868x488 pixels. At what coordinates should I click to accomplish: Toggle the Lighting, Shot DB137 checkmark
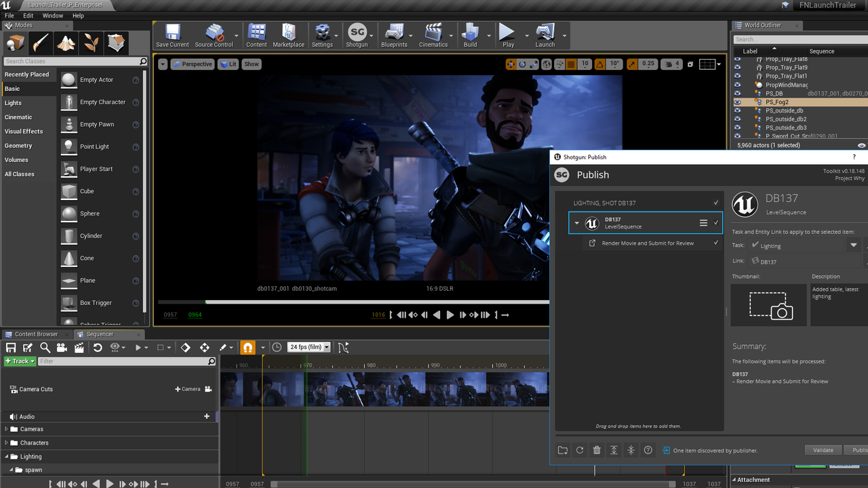click(715, 203)
